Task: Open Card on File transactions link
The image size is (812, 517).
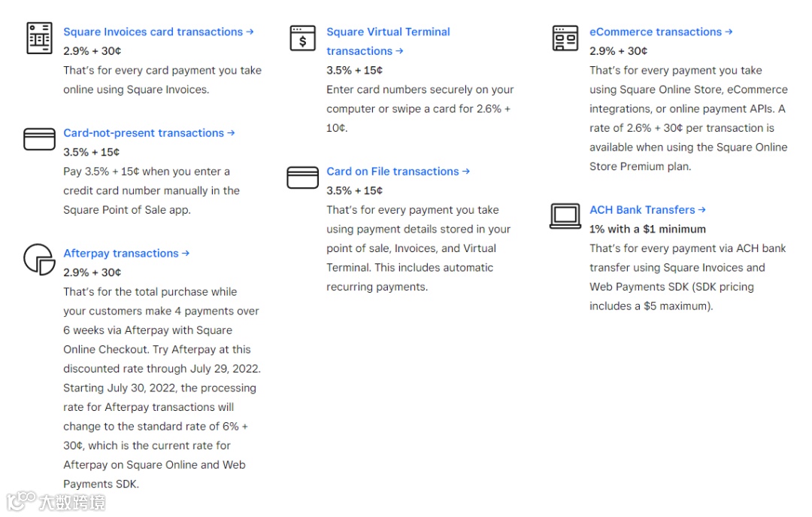Action: (398, 171)
